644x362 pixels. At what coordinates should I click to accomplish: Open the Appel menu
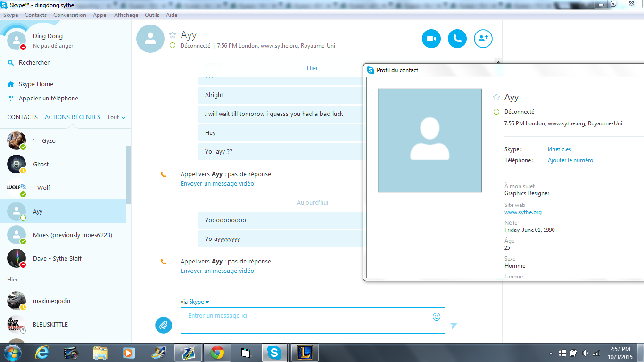pyautogui.click(x=100, y=15)
